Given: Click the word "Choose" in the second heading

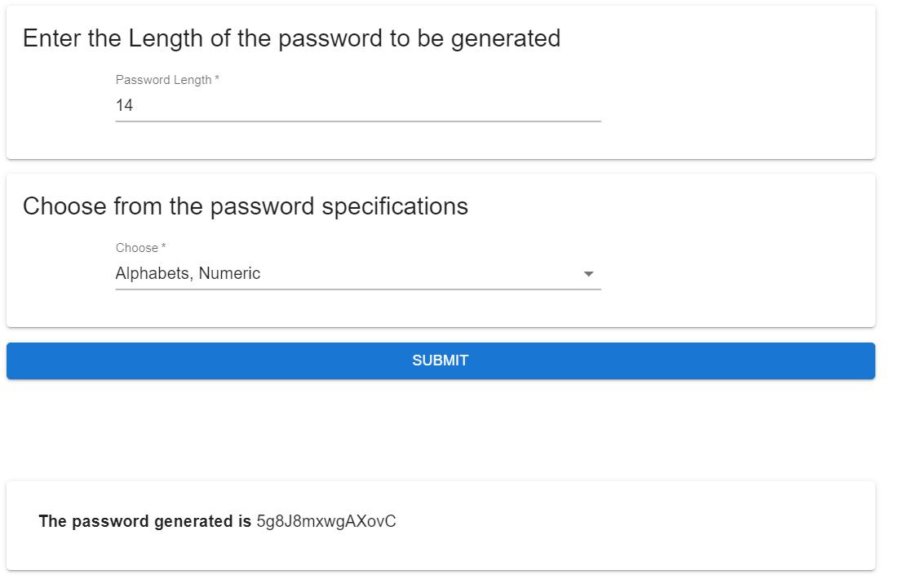Looking at the screenshot, I should coord(64,206).
